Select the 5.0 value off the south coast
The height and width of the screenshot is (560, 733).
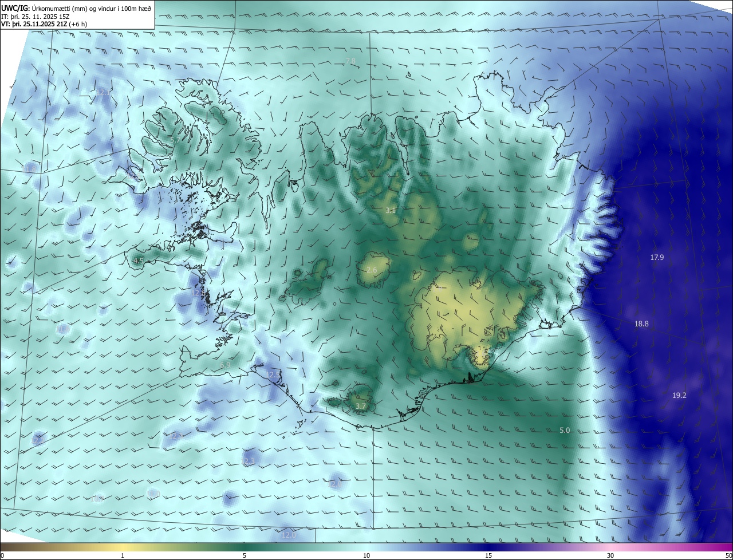click(x=565, y=430)
